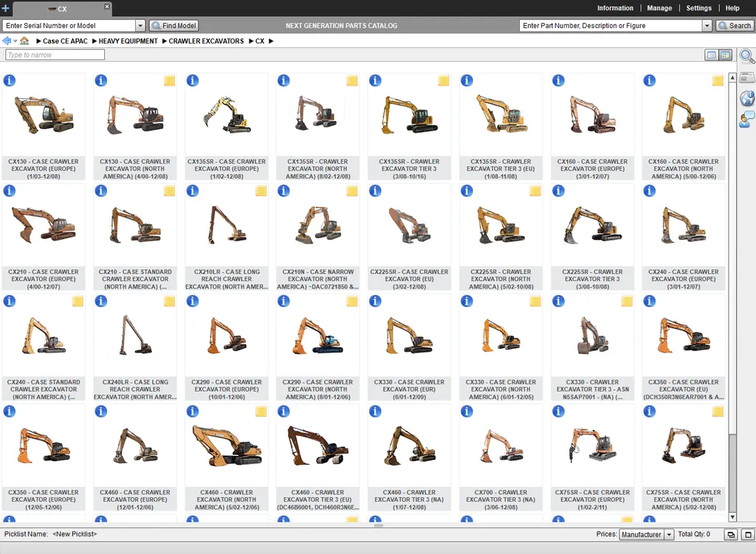Expand the arrow before HEAVY EQUIPMENT breadcrumb
This screenshot has height=554, width=756.
point(94,41)
